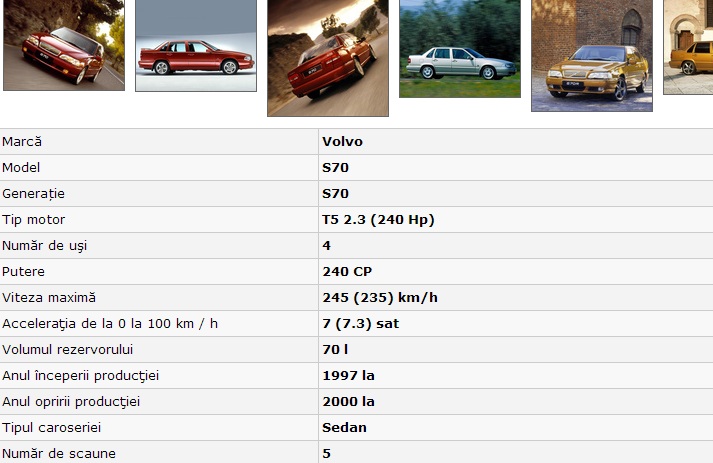Image resolution: width=713 pixels, height=463 pixels.
Task: Open the red Volvo rear-view sunset thumbnail
Action: (x=328, y=58)
